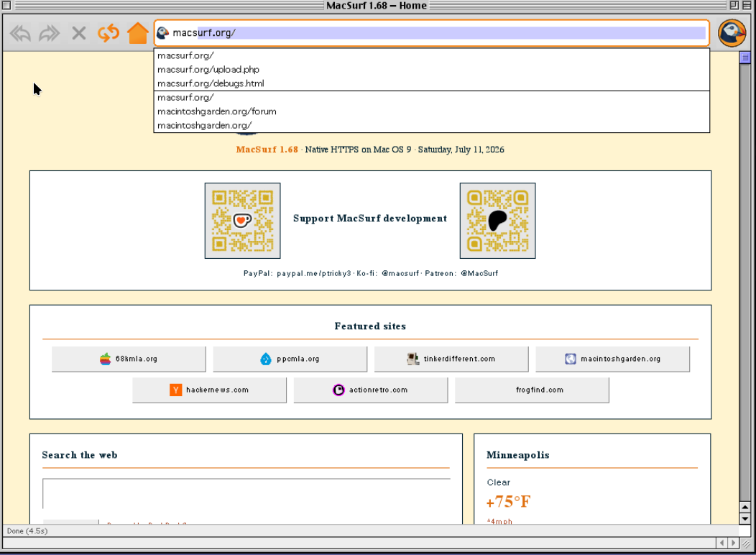Click the blue droplet icon beside ppcmla.org
756x555 pixels.
pyautogui.click(x=266, y=359)
